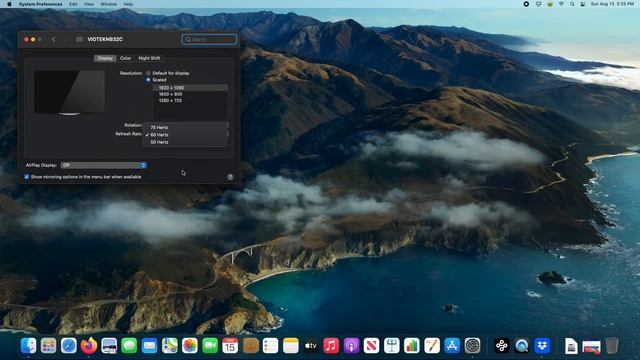
Task: Open the document stack in dock
Action: click(571, 346)
